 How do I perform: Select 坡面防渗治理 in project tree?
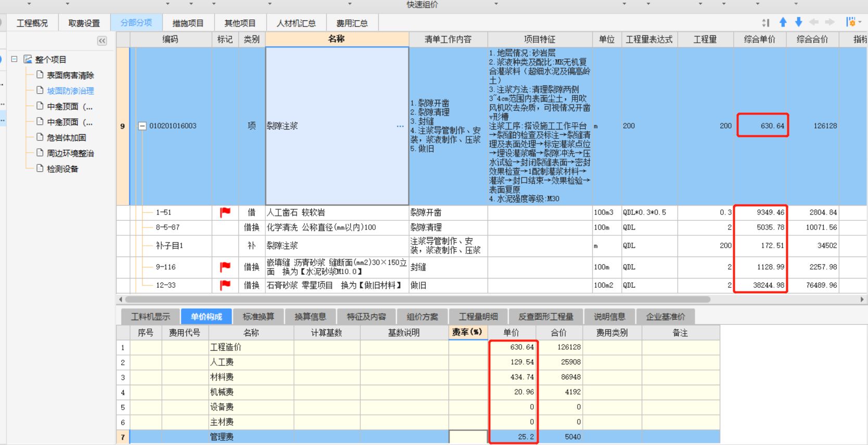(70, 91)
